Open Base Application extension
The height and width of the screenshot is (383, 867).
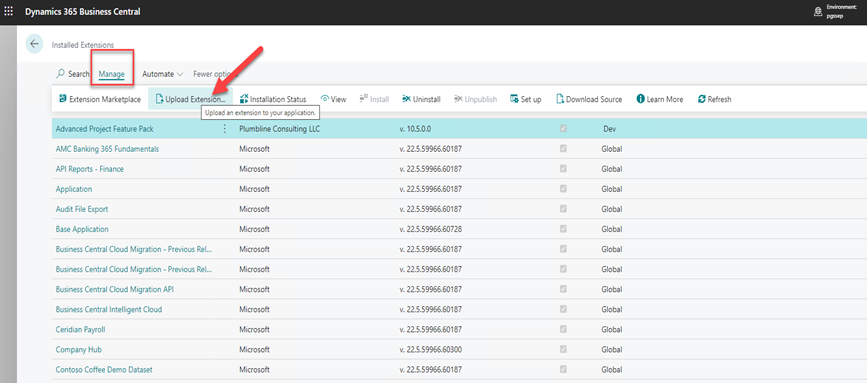click(82, 229)
